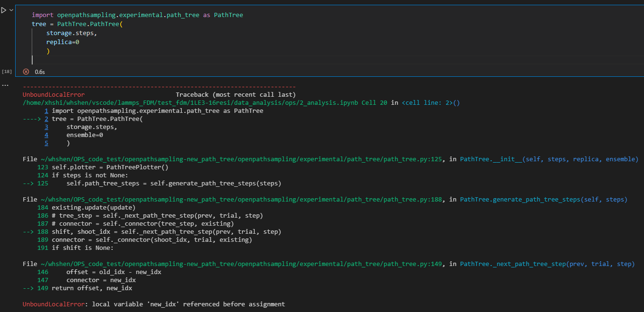This screenshot has width=644, height=312.
Task: Select line number 1 in the traceback
Action: point(46,110)
